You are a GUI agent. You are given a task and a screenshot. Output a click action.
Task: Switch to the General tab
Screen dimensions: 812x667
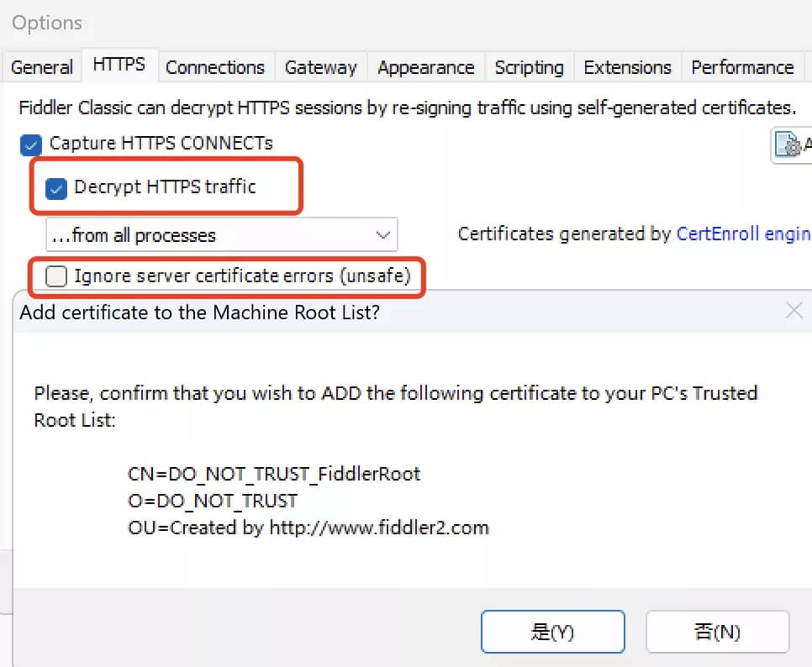[41, 67]
